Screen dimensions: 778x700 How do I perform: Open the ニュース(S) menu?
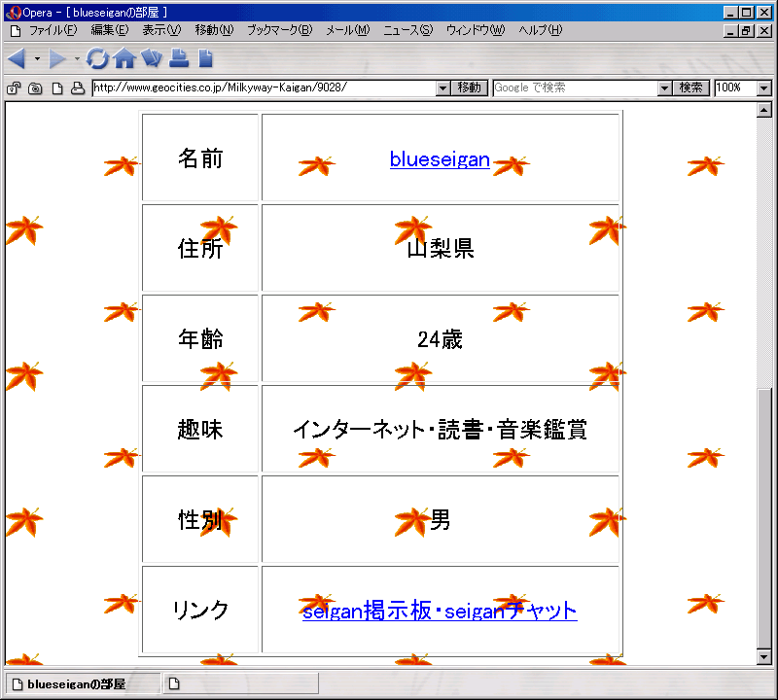tap(407, 30)
